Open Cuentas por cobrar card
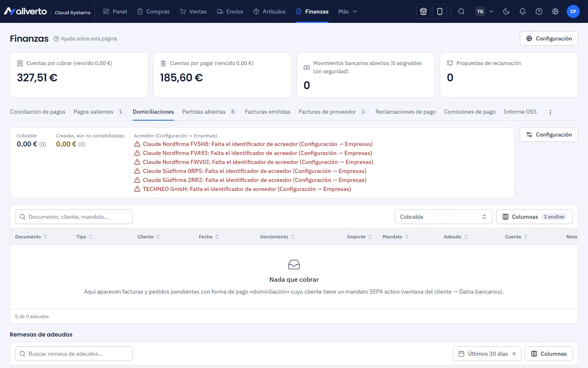This screenshot has width=588, height=368. coord(79,75)
